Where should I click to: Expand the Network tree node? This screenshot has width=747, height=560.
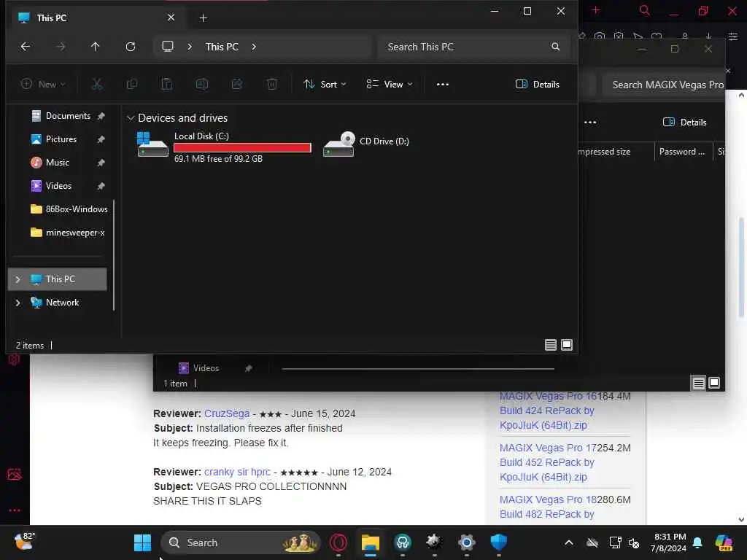(x=18, y=303)
